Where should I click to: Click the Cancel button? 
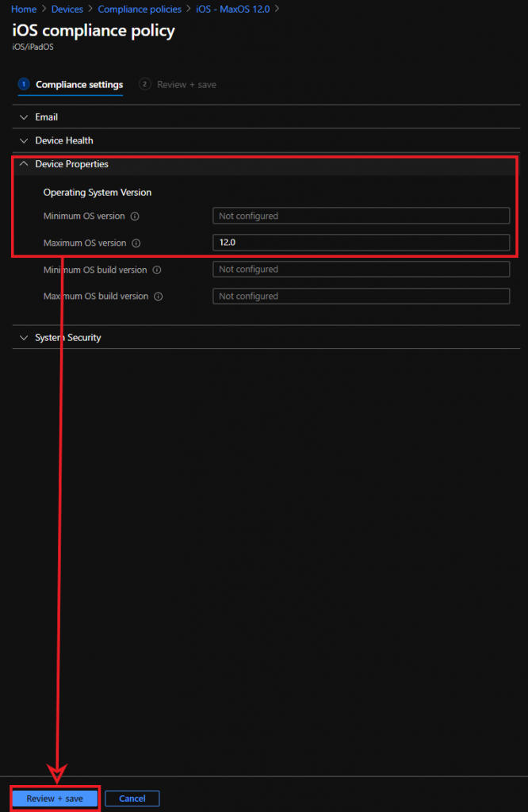click(x=132, y=799)
